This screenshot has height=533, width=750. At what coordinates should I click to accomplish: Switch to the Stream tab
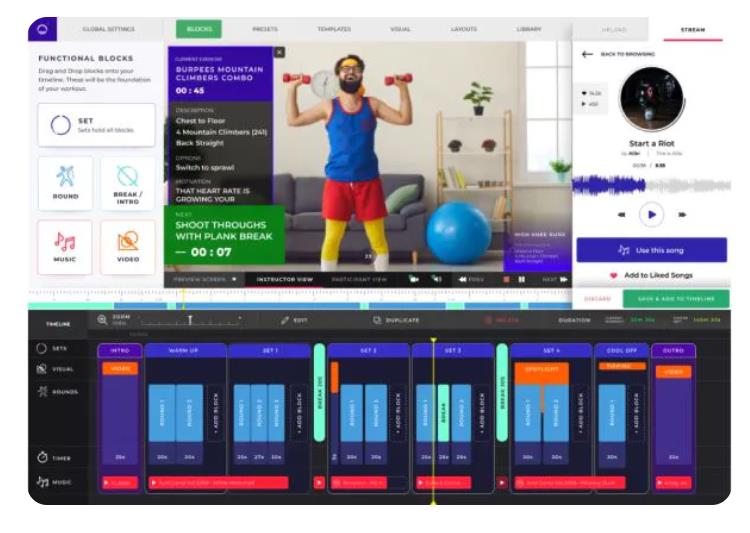692,29
